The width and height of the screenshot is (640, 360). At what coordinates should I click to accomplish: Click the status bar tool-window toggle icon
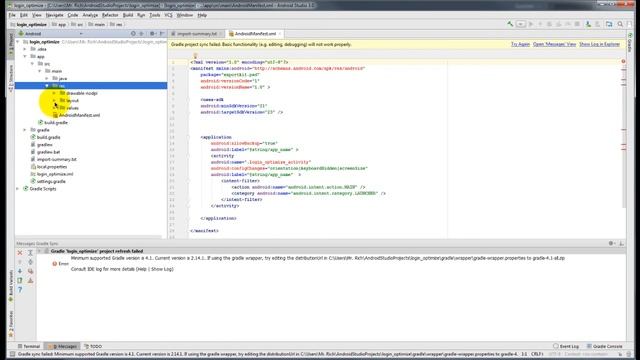point(12,354)
